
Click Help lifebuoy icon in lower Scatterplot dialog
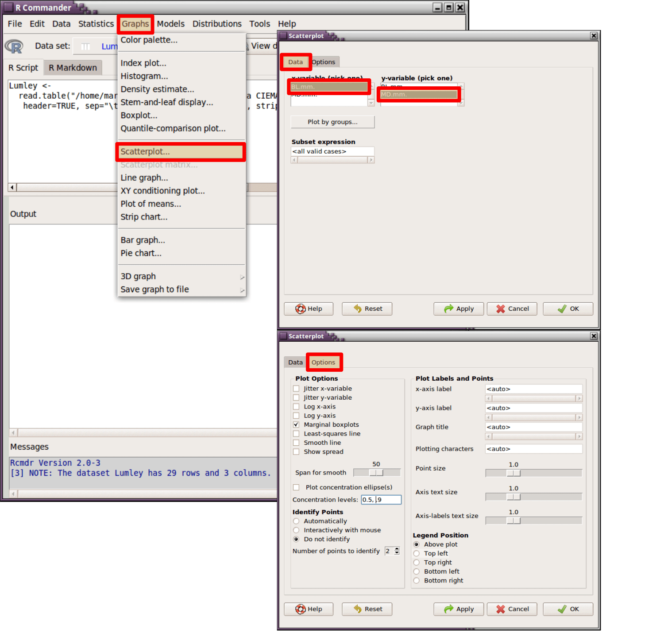(x=301, y=609)
